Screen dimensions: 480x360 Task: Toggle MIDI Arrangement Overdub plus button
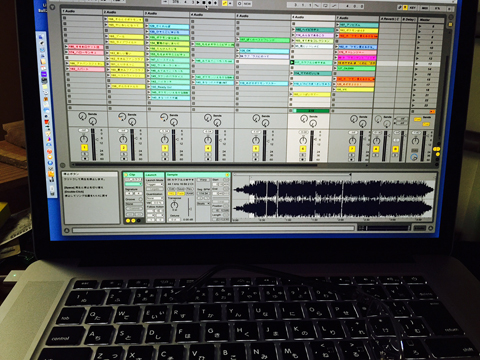coord(215,3)
